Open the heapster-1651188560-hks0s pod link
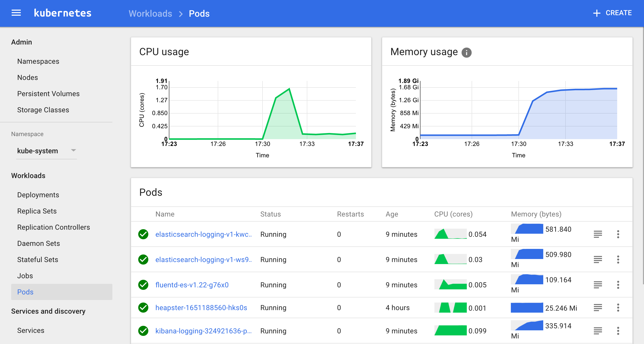 click(201, 308)
